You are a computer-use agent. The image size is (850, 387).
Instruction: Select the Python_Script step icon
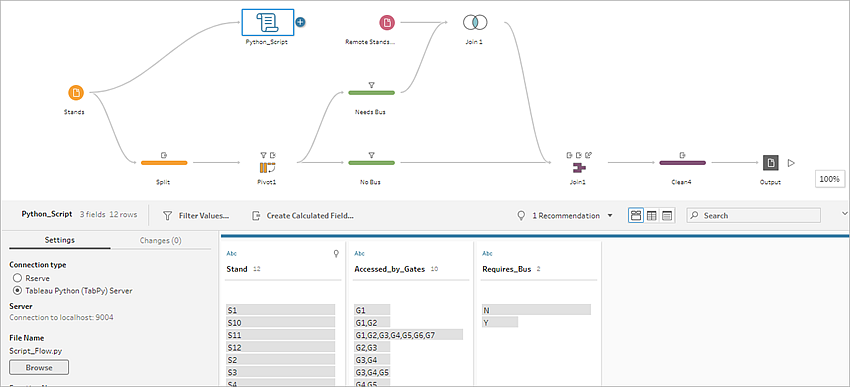click(267, 22)
